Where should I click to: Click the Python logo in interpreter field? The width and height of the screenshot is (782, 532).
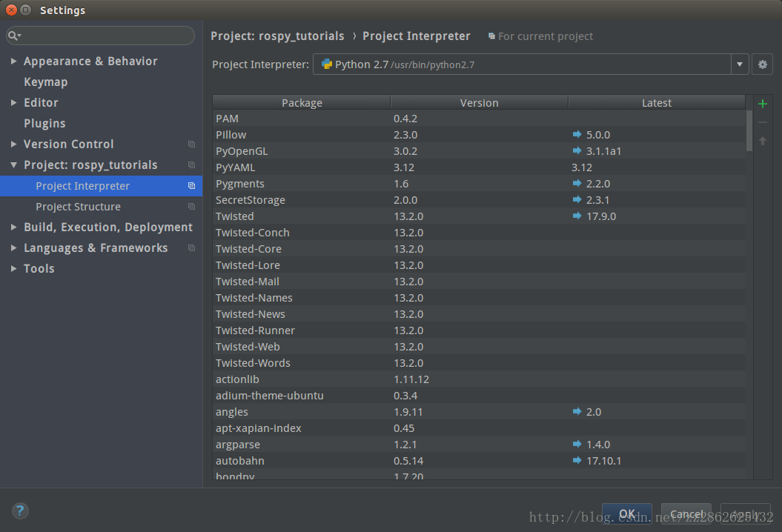(x=327, y=64)
